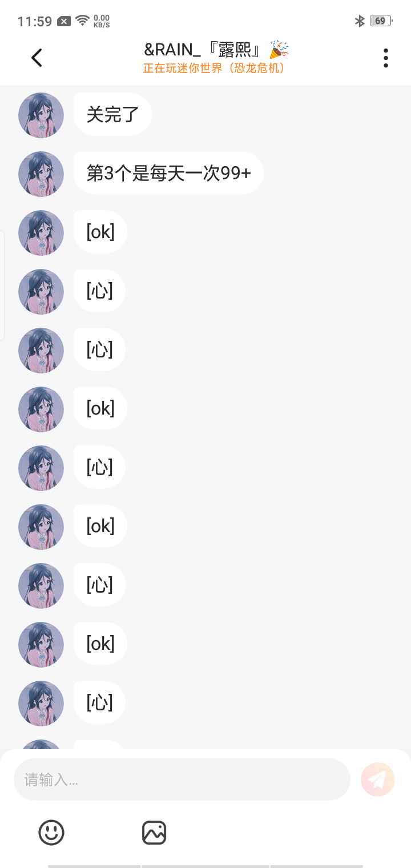Open avatar beside 第3个是每天一次99+ message
This screenshot has width=411, height=868.
[41, 174]
